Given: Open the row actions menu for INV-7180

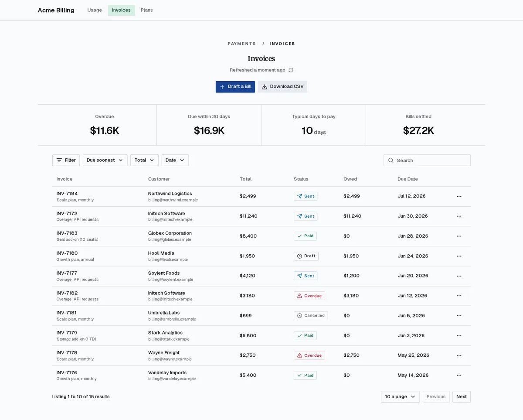Looking at the screenshot, I should tap(459, 256).
